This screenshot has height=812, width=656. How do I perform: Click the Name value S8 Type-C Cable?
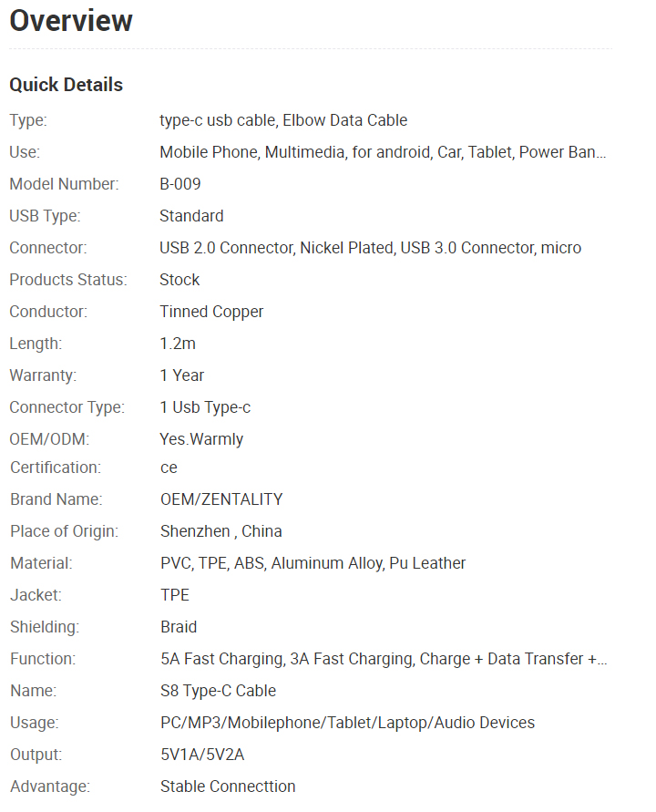[218, 691]
